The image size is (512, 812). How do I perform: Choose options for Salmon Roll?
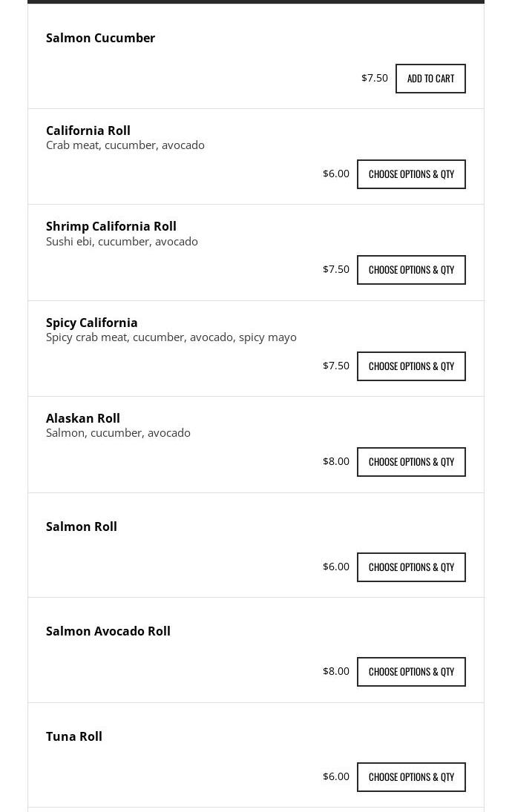coord(411,567)
